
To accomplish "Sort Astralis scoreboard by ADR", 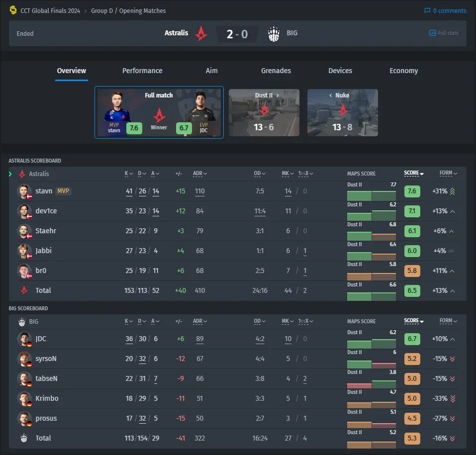I will 200,174.
